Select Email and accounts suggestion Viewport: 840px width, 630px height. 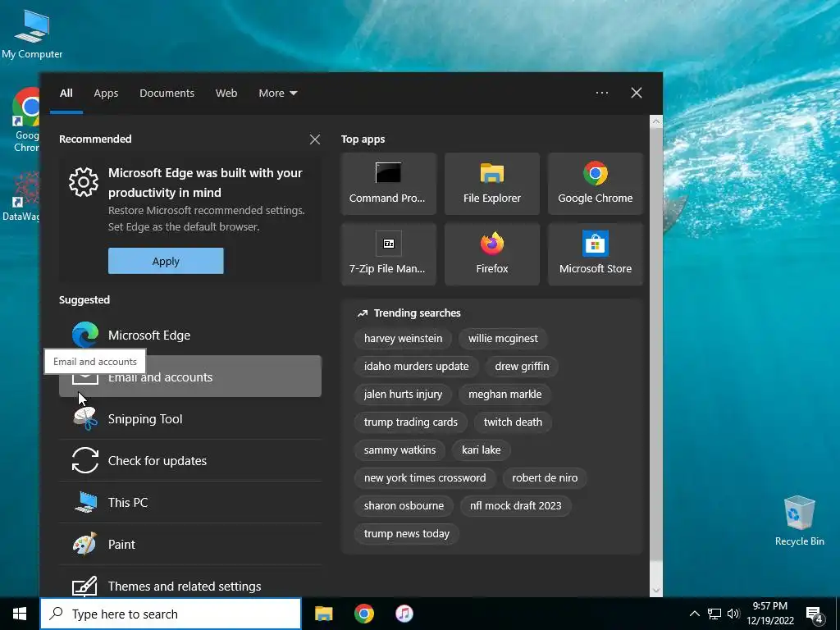190,377
